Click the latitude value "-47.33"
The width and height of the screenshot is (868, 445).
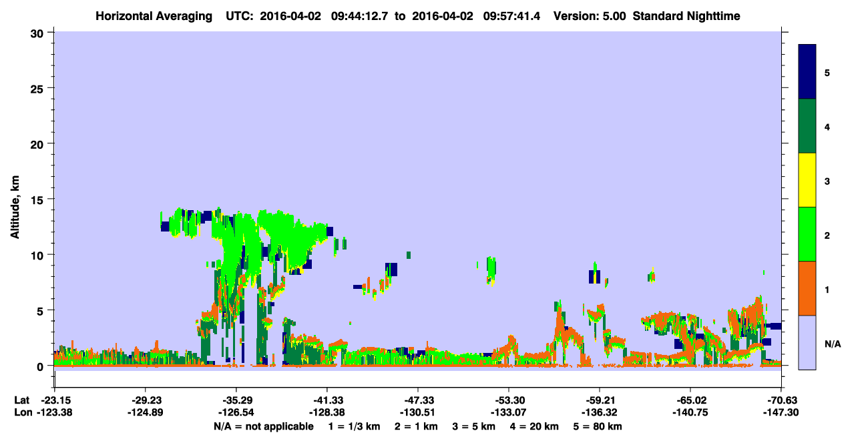click(418, 400)
